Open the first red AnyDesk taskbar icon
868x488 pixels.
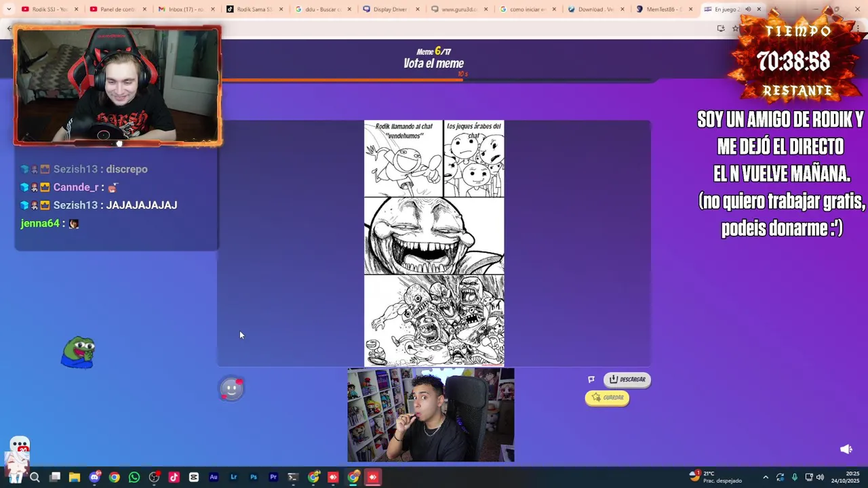pos(333,477)
